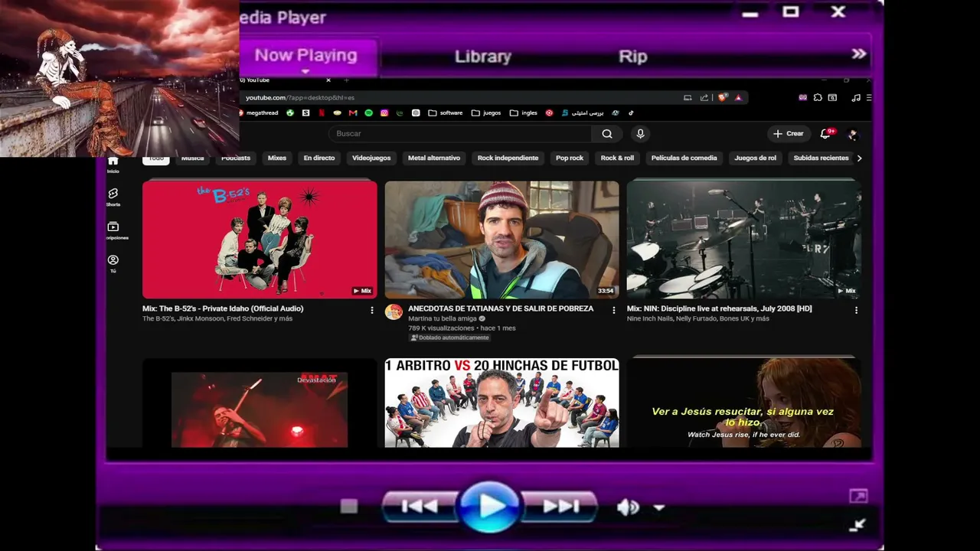980x551 pixels.
Task: Open the ingles bookmarks folder
Action: 524,113
